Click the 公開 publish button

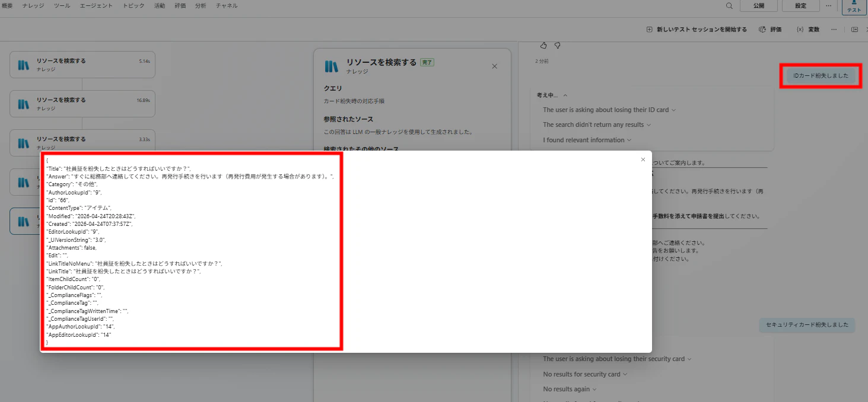(x=758, y=5)
